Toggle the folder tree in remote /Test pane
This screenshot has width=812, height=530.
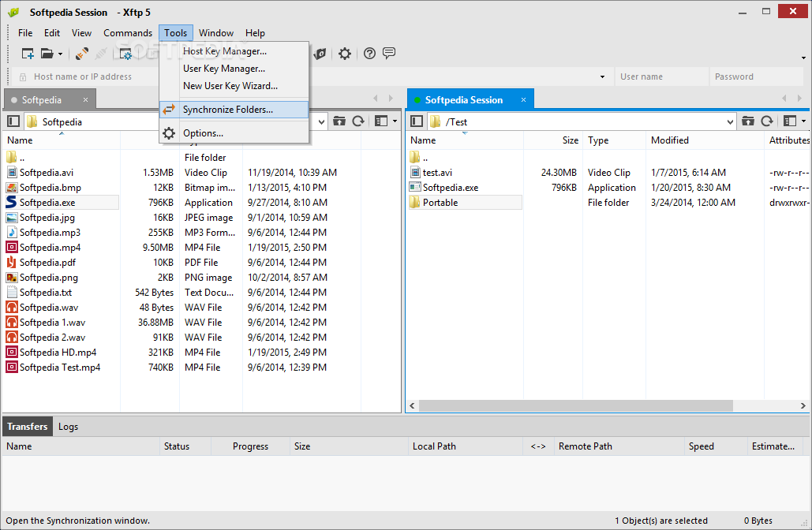(x=417, y=121)
